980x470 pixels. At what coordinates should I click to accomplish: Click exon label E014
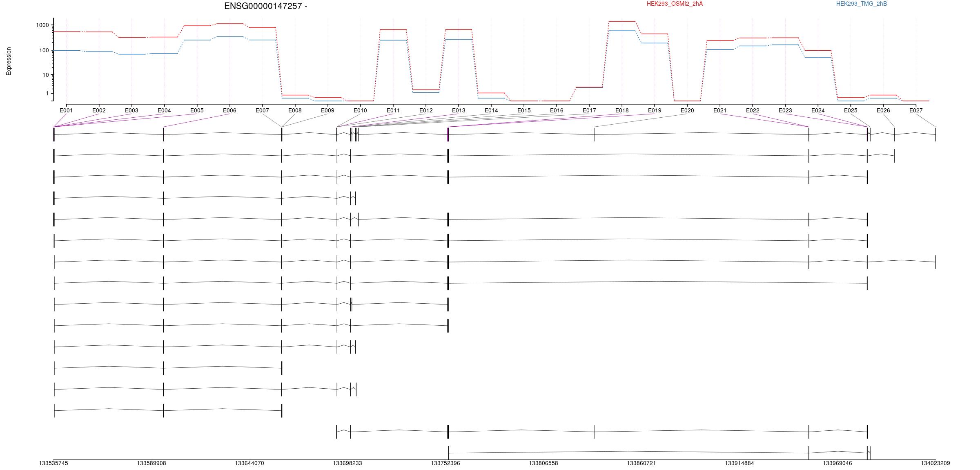(x=491, y=110)
